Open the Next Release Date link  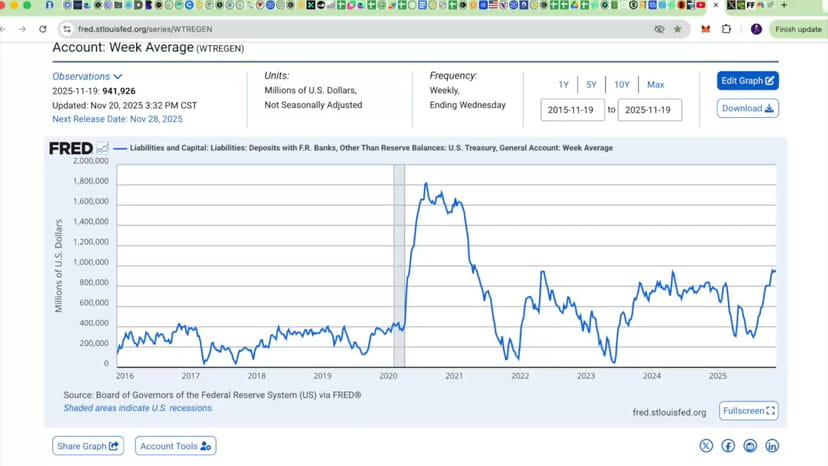click(x=117, y=119)
